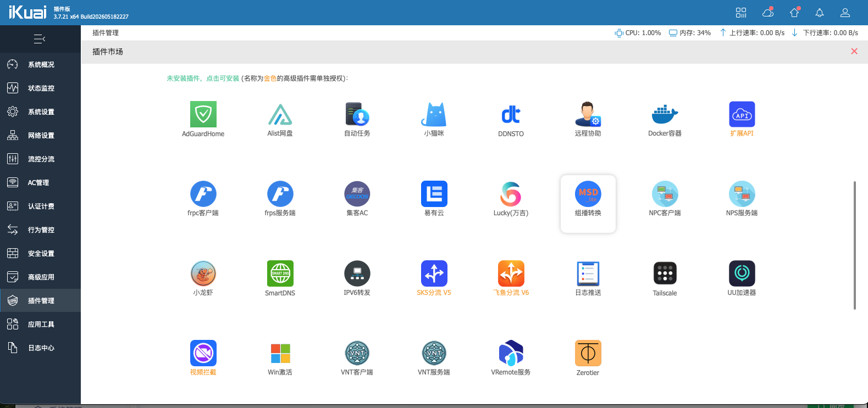Viewport: 868px width, 408px height.
Task: Click the 内存: 34% status indicator
Action: (690, 33)
